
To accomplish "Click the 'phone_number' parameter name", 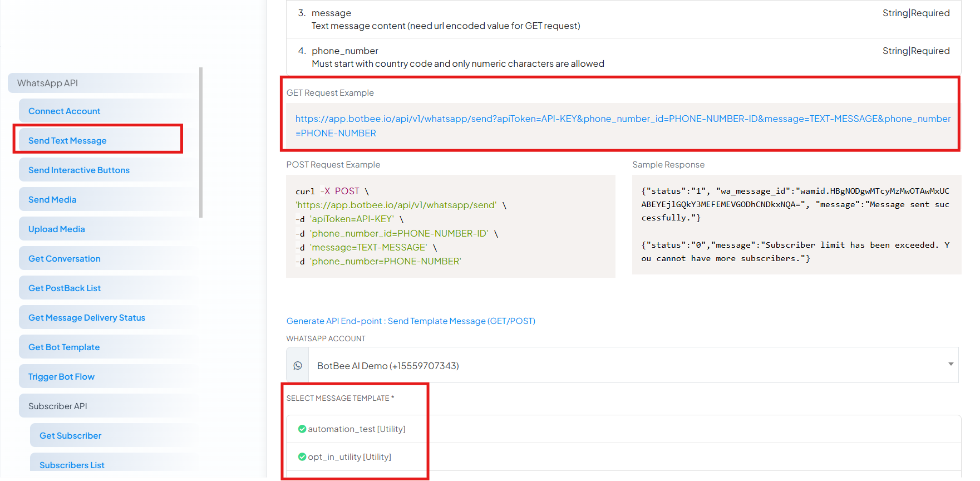I will click(x=345, y=51).
